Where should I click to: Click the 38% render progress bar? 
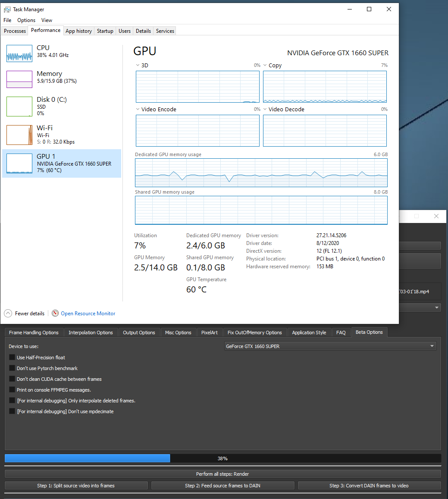coord(223,458)
